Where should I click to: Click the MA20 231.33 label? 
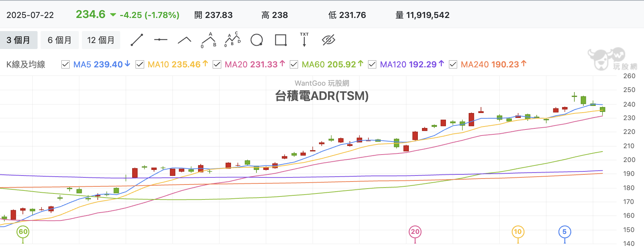tap(255, 64)
